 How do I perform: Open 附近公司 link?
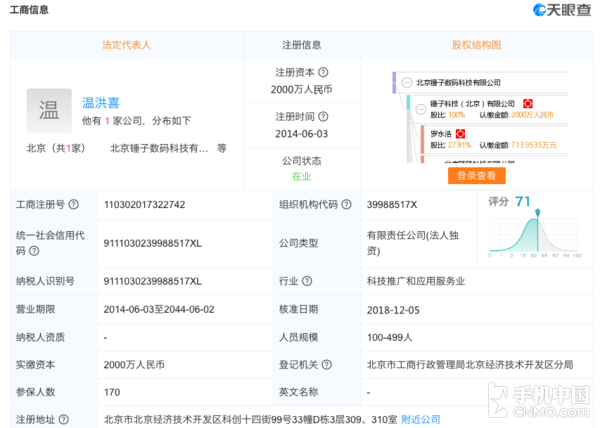tap(421, 420)
